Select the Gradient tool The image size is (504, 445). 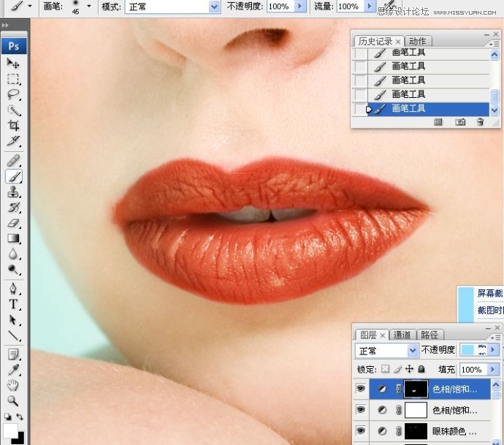tap(13, 238)
